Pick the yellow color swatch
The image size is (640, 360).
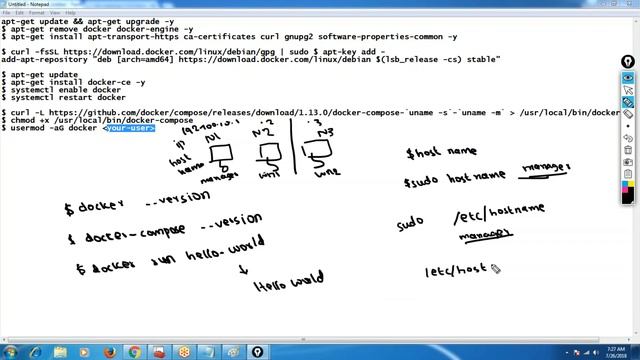[x=631, y=184]
